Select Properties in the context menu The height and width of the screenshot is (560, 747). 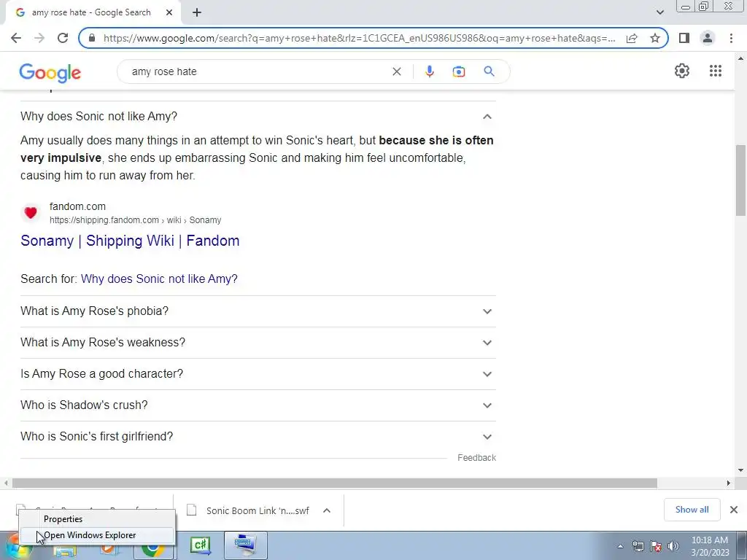click(x=97, y=519)
